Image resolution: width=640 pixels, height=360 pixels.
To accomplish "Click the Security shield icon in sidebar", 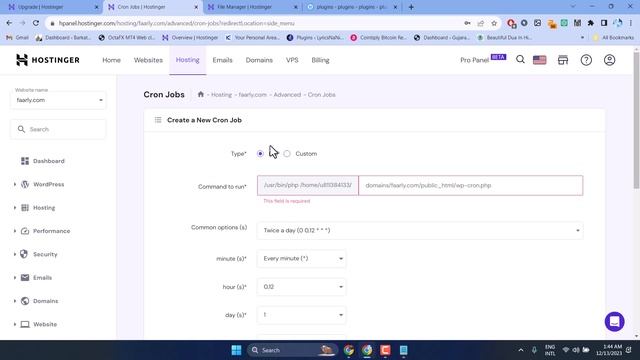I will pyautogui.click(x=24, y=254).
